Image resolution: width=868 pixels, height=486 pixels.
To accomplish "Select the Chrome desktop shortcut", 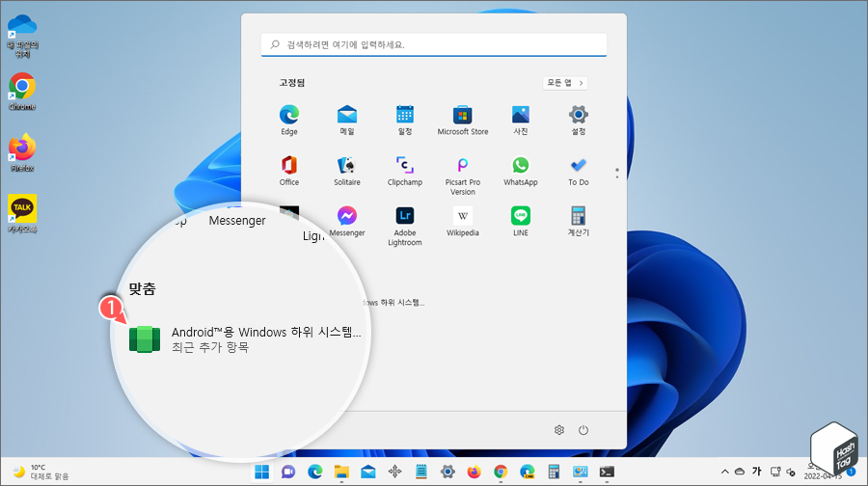I will pyautogui.click(x=22, y=92).
